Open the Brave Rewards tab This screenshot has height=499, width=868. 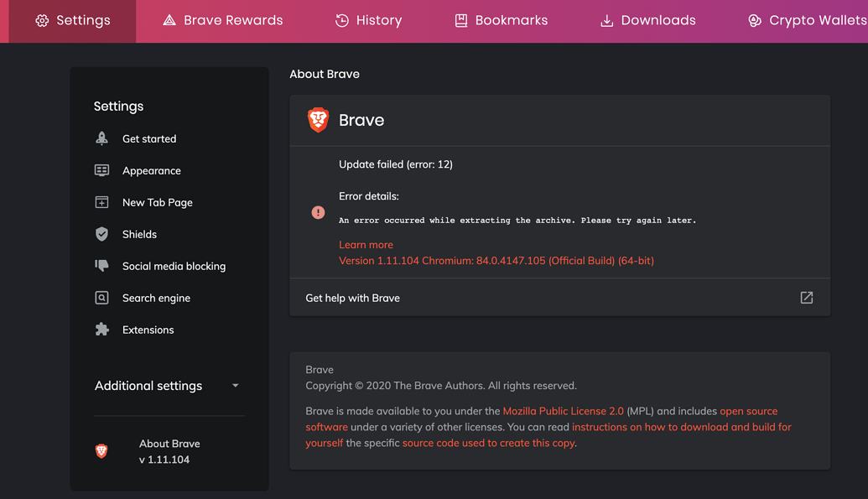(x=222, y=20)
